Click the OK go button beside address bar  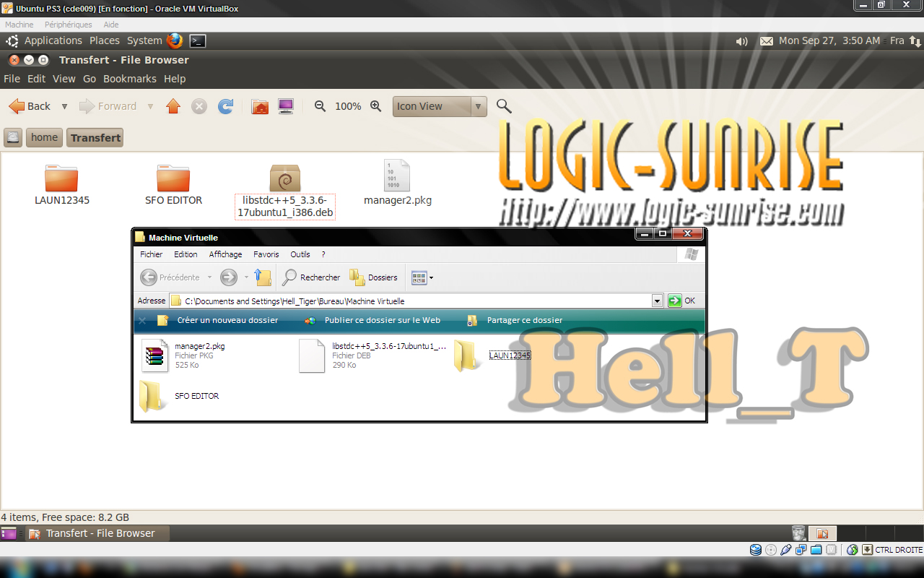[681, 301]
